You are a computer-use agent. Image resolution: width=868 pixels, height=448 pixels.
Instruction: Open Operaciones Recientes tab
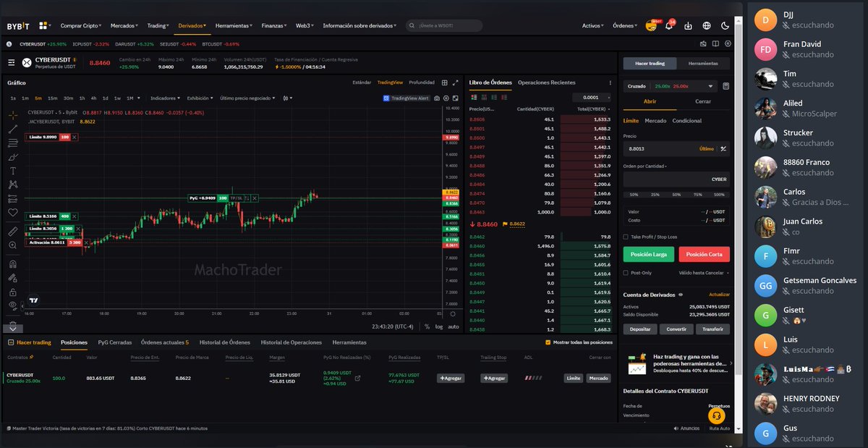pyautogui.click(x=547, y=83)
